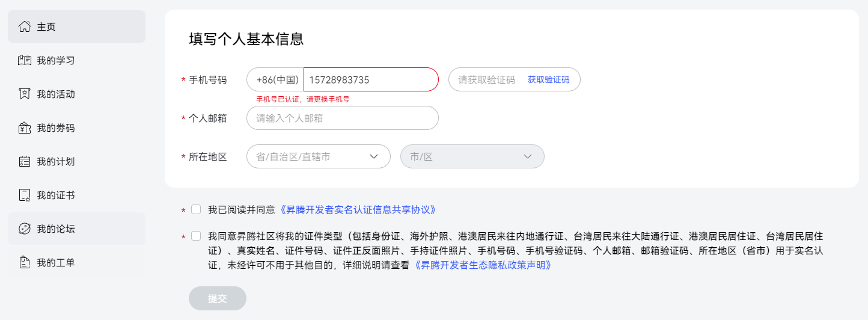Click the book icon for 我的学习
The image size is (868, 320).
click(25, 60)
